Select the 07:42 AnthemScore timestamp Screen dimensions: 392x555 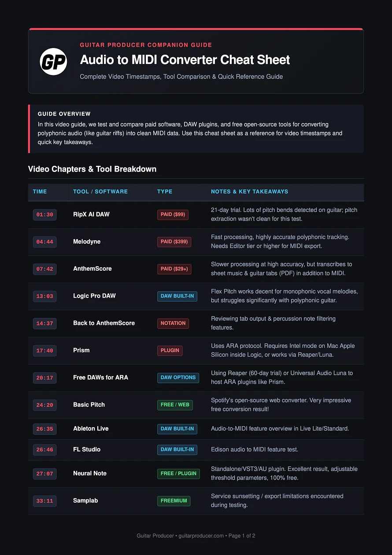[44, 269]
